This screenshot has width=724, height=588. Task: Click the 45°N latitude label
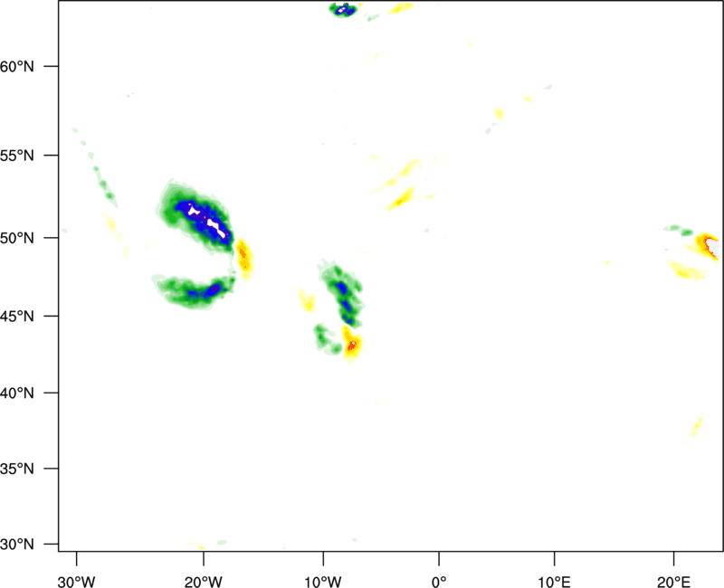[x=16, y=317]
